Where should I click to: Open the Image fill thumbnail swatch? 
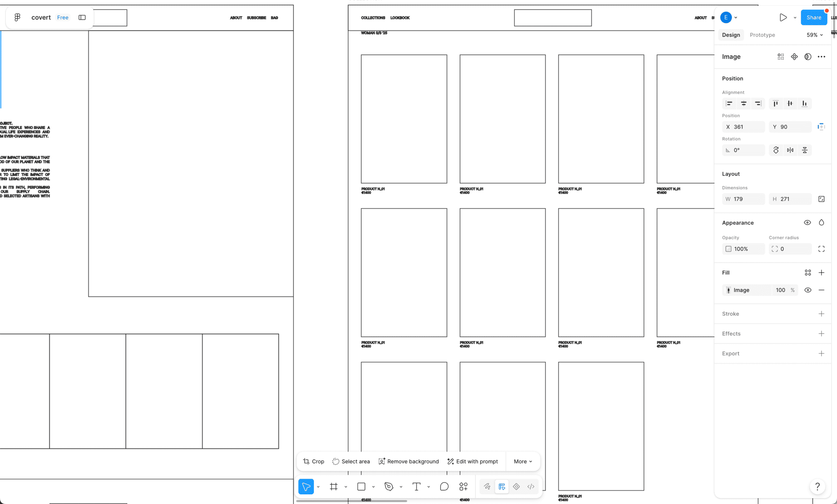pyautogui.click(x=728, y=290)
